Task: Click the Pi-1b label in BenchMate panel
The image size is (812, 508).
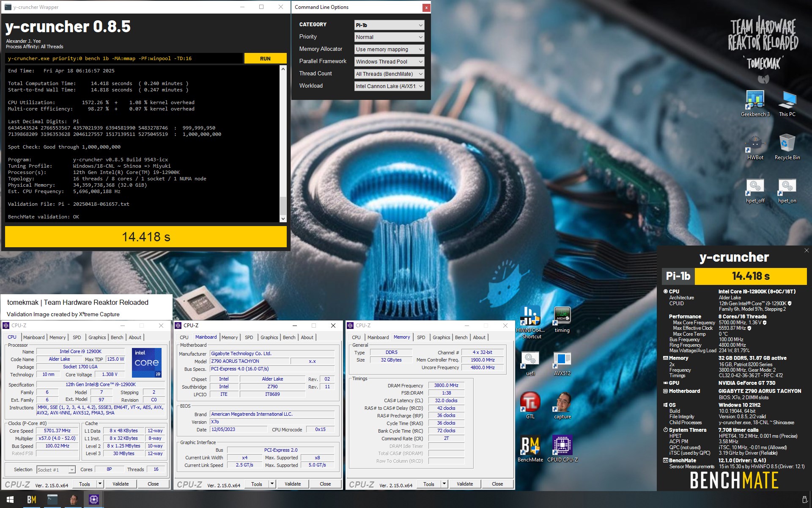Action: pos(678,276)
